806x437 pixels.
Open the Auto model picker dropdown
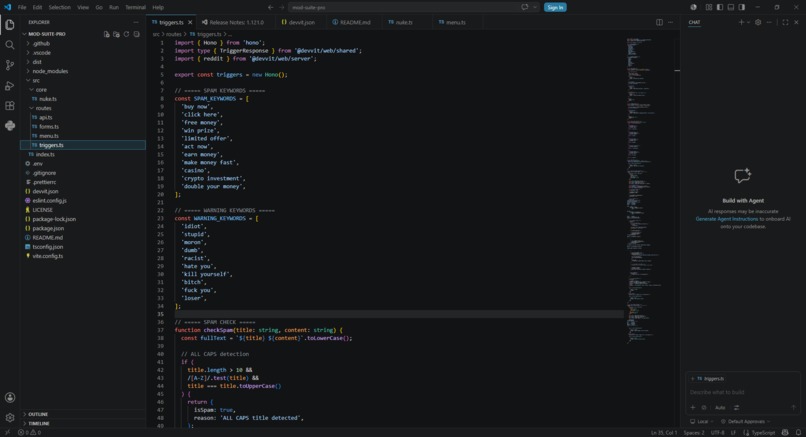coord(720,408)
